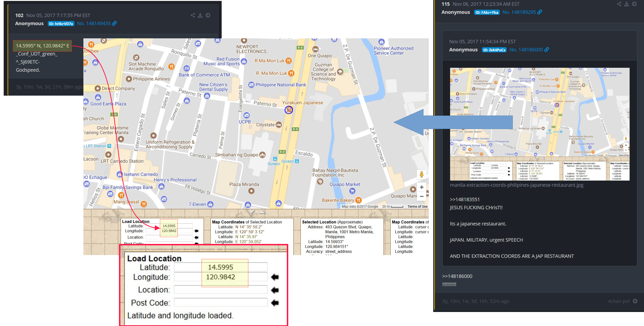Click the Yurakuen Japanese restaurant marker
This screenshot has height=326, width=644.
[289, 110]
